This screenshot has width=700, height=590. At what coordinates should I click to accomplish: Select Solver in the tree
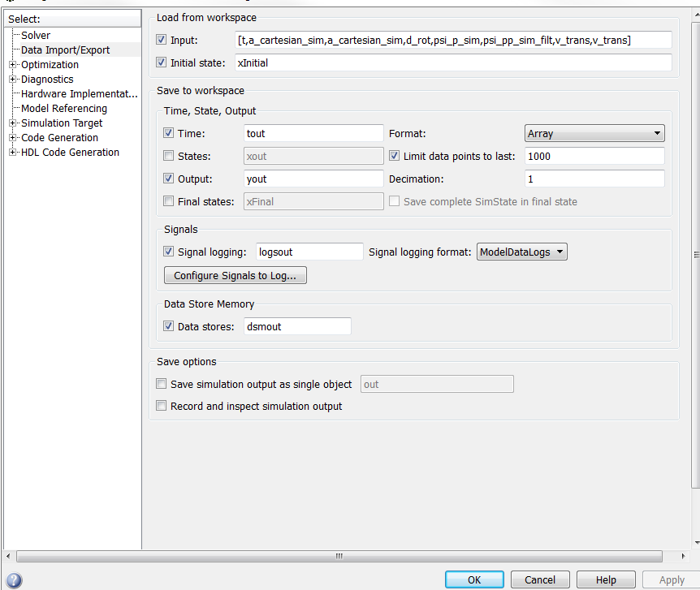36,36
